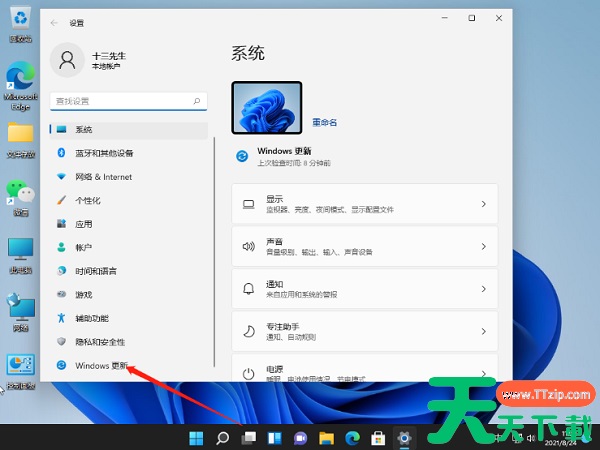600x450 pixels.
Task: Open 辅助功能 settings
Action: (x=129, y=318)
